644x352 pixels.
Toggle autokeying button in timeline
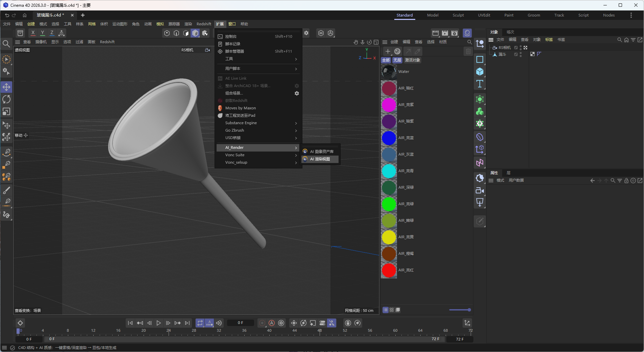[272, 323]
